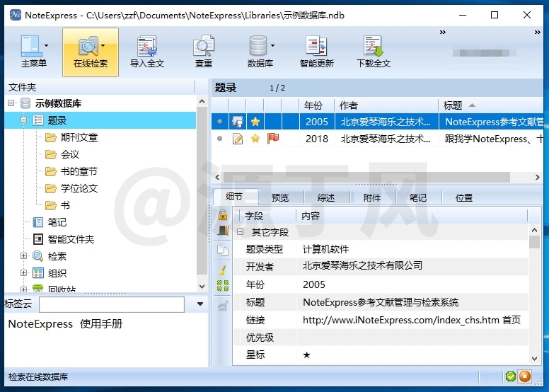
Task: Click scroll-down arrow of folder tree
Action: 202,286
